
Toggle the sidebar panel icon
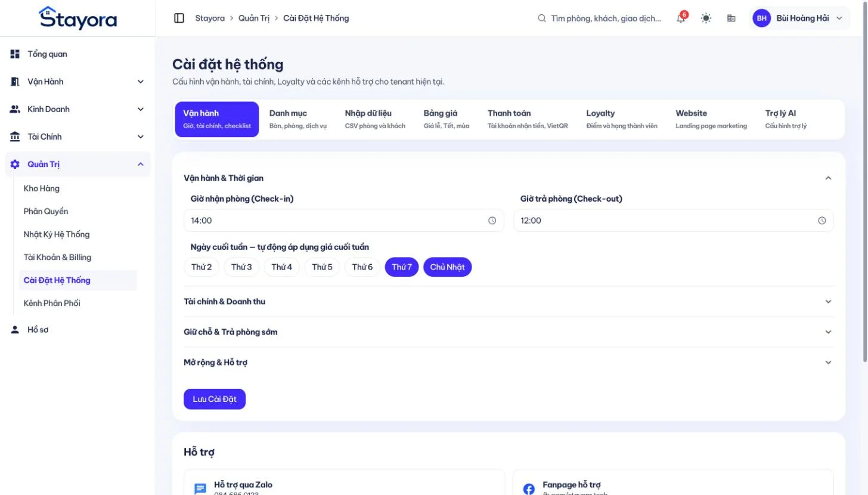(179, 18)
